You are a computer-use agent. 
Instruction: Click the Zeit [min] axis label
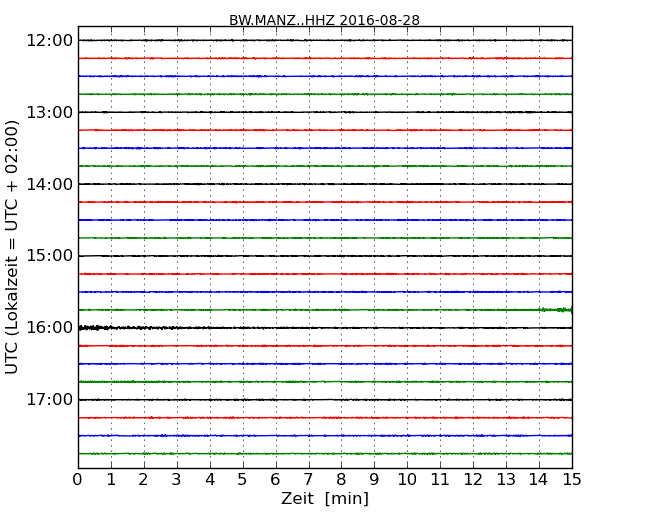point(325,498)
